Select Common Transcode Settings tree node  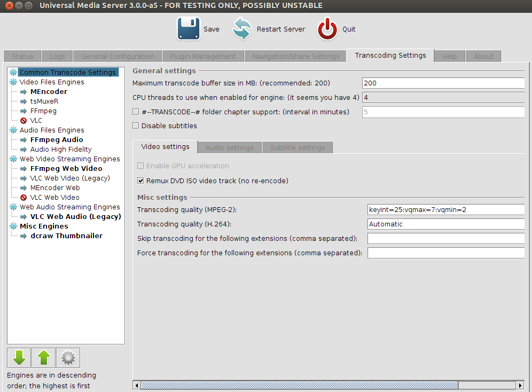point(68,72)
